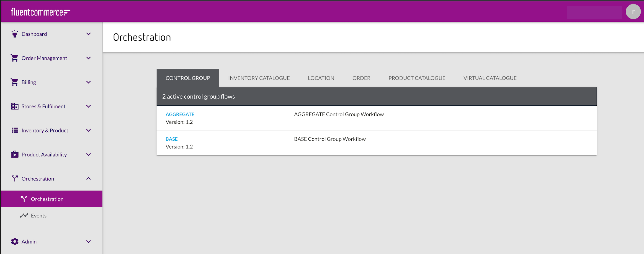The height and width of the screenshot is (254, 644).
Task: Click the Stores & Fulfilment building icon
Action: tap(15, 106)
